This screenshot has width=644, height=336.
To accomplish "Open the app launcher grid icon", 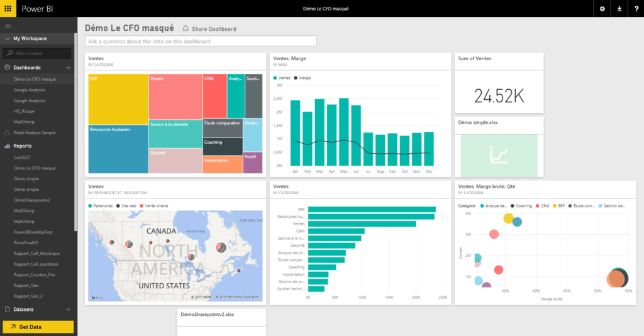I will pyautogui.click(x=8, y=9).
